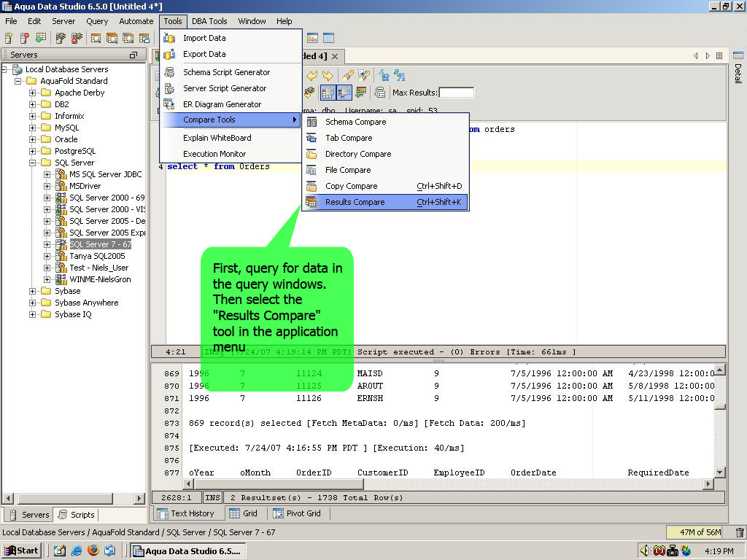
Task: Click the printer-style icon left of Max Results
Action: click(379, 93)
